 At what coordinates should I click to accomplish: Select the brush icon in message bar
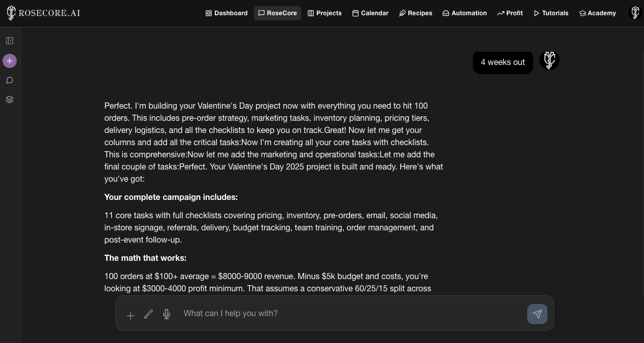click(x=148, y=315)
